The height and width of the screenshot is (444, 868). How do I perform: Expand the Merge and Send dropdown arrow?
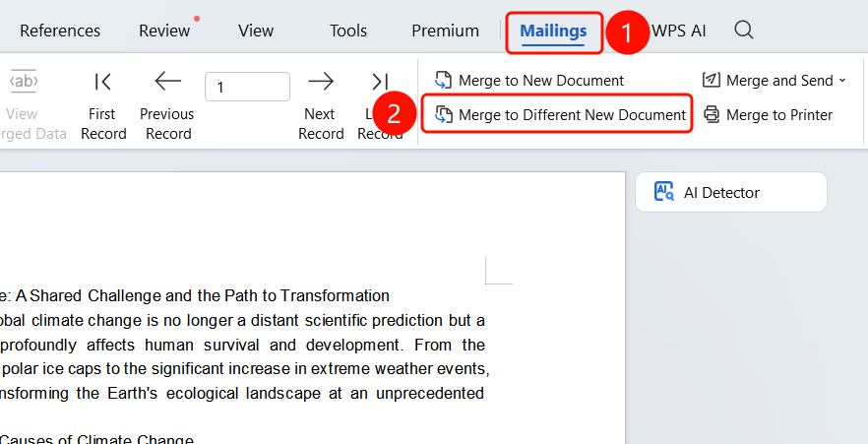pos(842,81)
